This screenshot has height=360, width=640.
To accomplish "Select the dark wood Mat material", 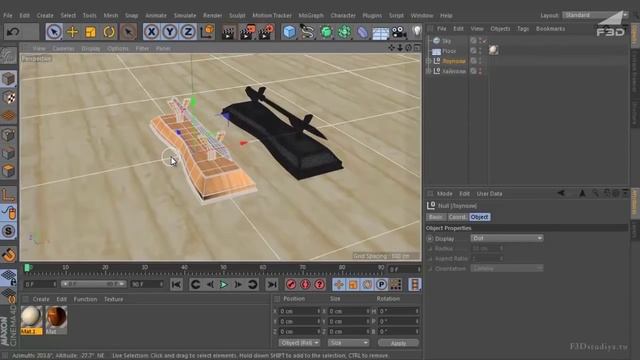I will 56,320.
